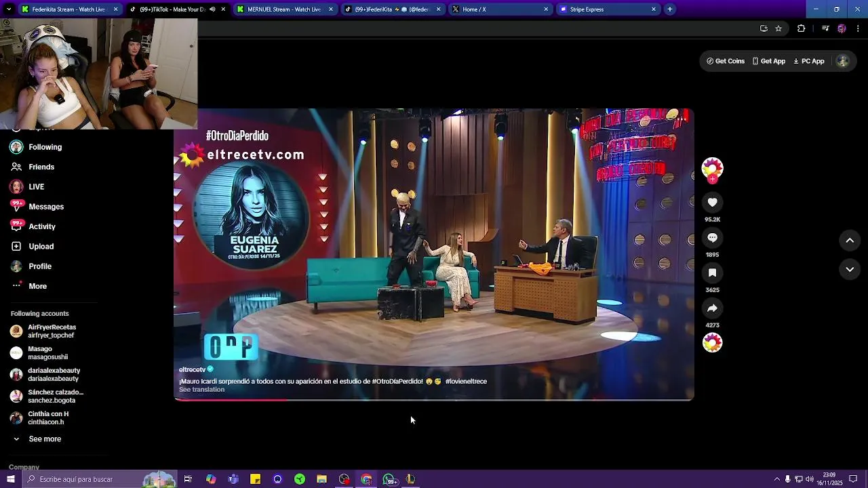This screenshot has height=488, width=868.
Task: Click the PC App download button
Action: click(x=808, y=61)
